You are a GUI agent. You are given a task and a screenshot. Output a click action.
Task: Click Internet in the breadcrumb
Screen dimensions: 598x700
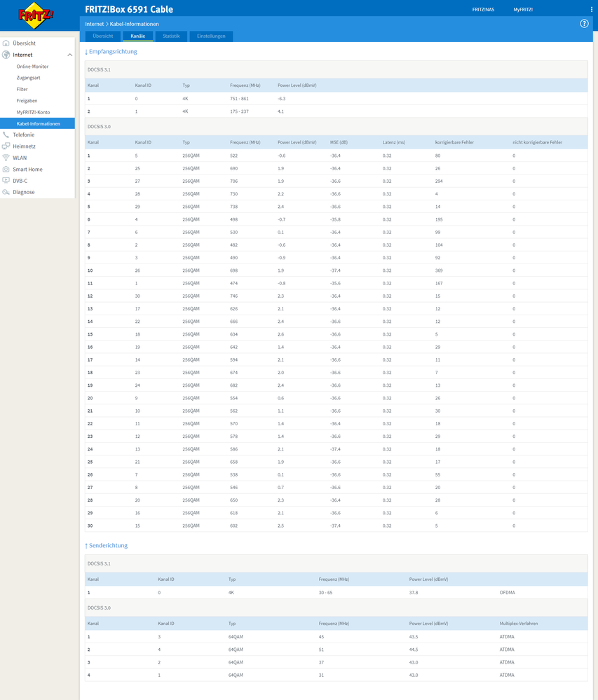94,24
